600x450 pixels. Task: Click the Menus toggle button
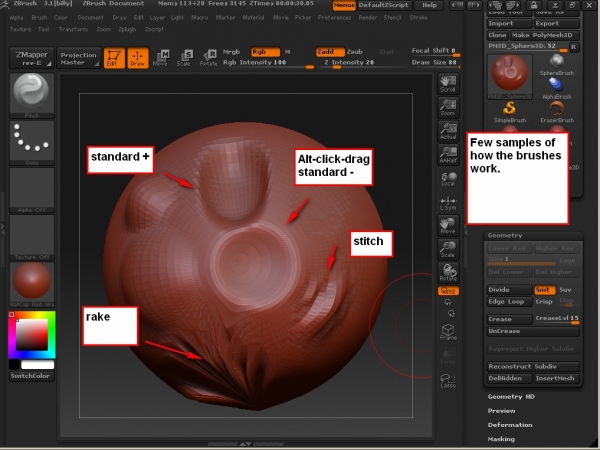(344, 5)
